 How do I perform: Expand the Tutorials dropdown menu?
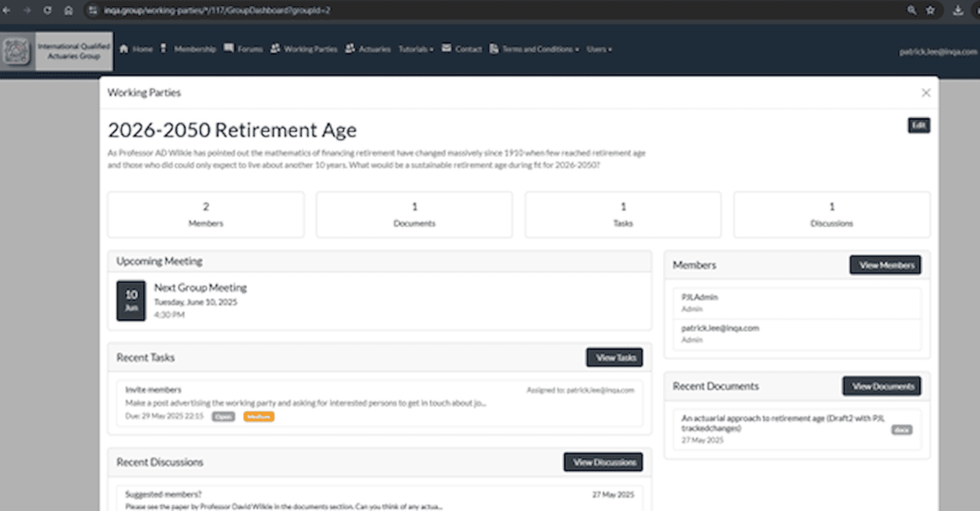point(416,50)
